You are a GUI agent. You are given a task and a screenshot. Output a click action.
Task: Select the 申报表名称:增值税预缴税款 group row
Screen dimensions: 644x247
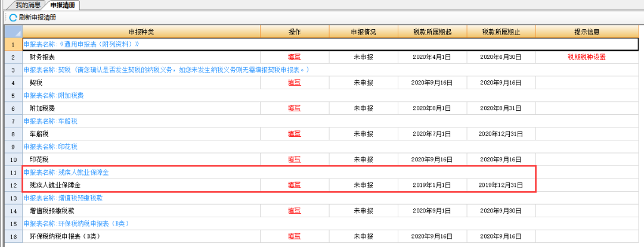[330, 198]
